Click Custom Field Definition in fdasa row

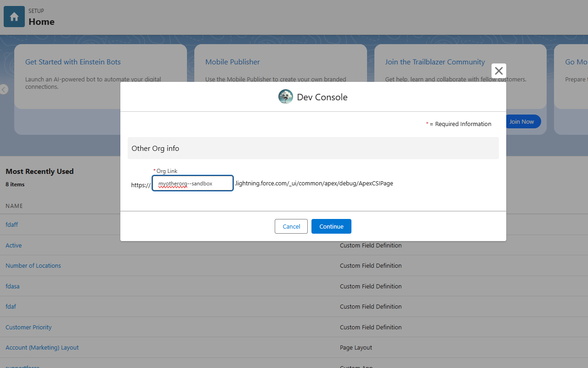pos(371,286)
